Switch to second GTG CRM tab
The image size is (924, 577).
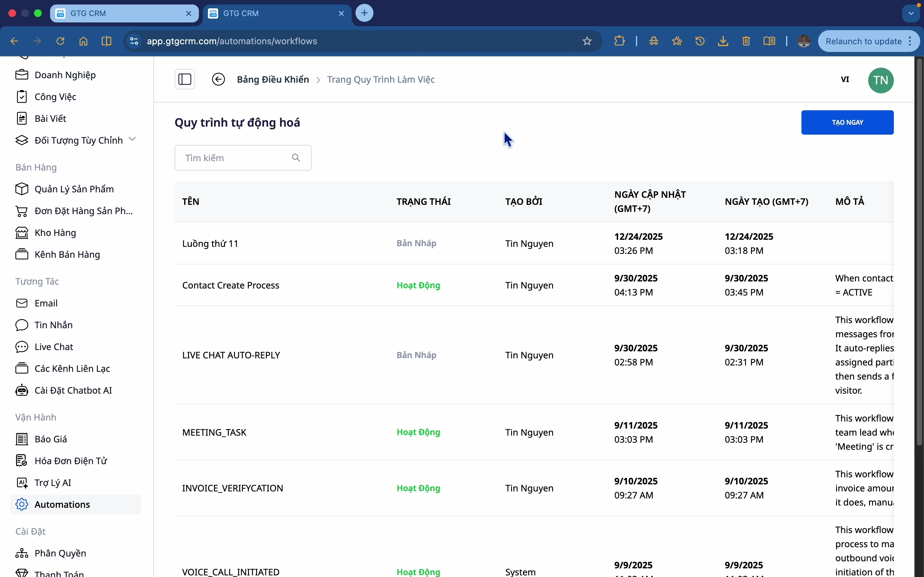pos(267,13)
